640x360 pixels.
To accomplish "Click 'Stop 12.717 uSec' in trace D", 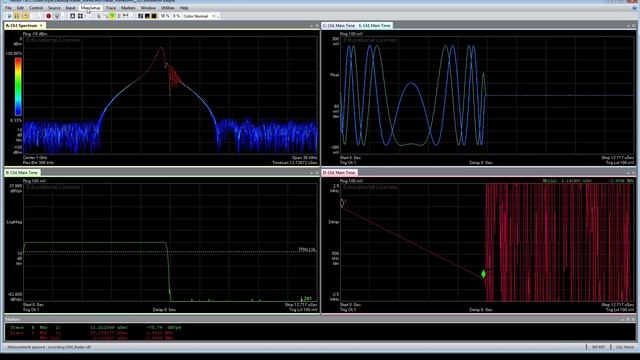I will [618, 305].
